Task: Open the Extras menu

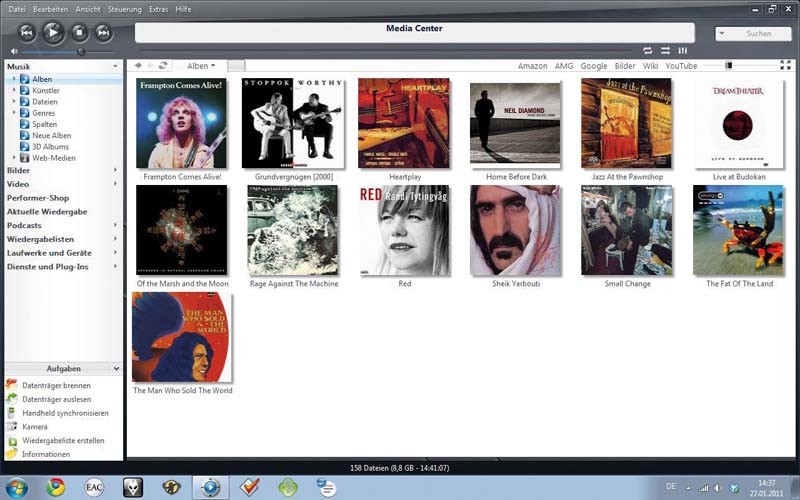Action: coord(159,9)
